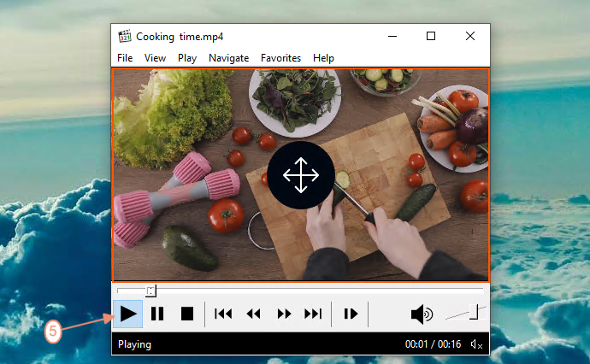This screenshot has height=364, width=590.
Task: Toggle mute with the speaker icon
Action: 422,314
